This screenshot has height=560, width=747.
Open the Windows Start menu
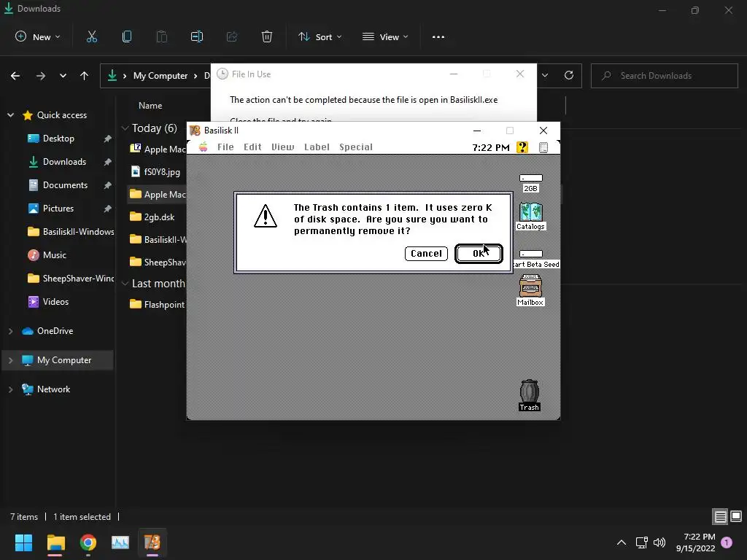(x=23, y=542)
